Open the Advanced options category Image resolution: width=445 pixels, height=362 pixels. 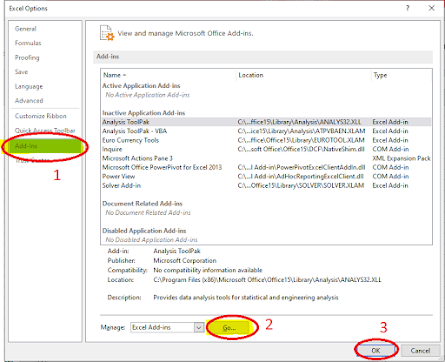tap(29, 101)
